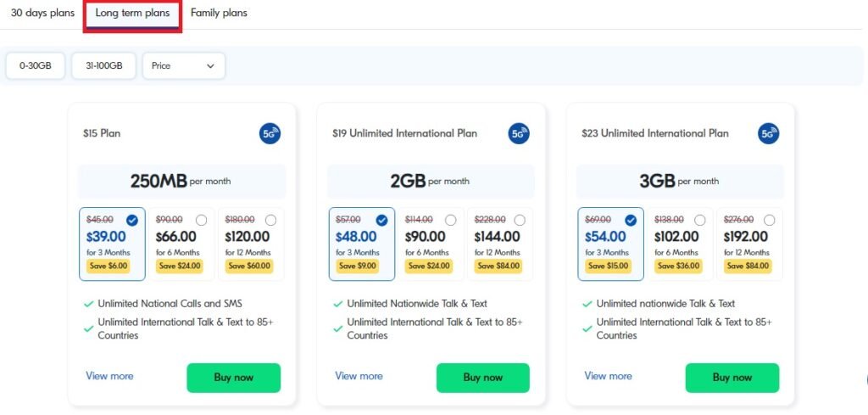
Task: Open the Price sort dropdown
Action: point(184,66)
